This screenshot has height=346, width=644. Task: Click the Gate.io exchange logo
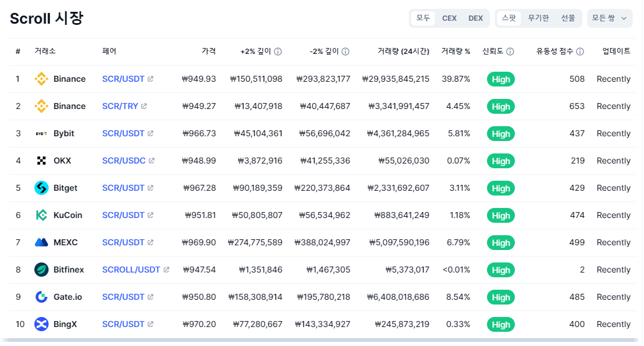coord(41,297)
